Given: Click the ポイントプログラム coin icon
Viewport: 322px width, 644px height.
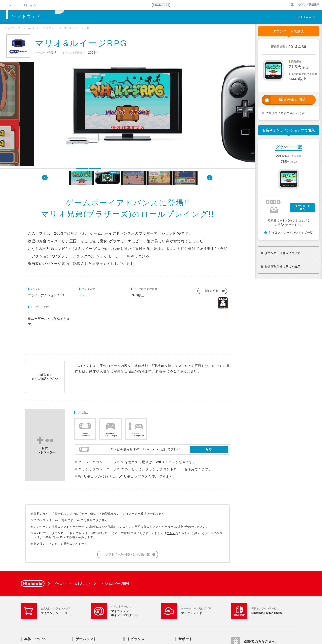Looking at the screenshot, I should tap(99, 611).
